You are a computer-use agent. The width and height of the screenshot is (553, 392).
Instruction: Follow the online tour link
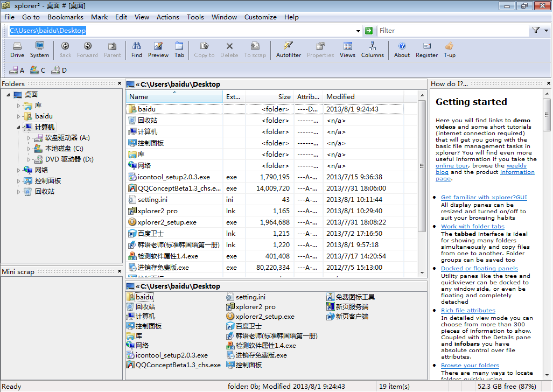coord(452,165)
